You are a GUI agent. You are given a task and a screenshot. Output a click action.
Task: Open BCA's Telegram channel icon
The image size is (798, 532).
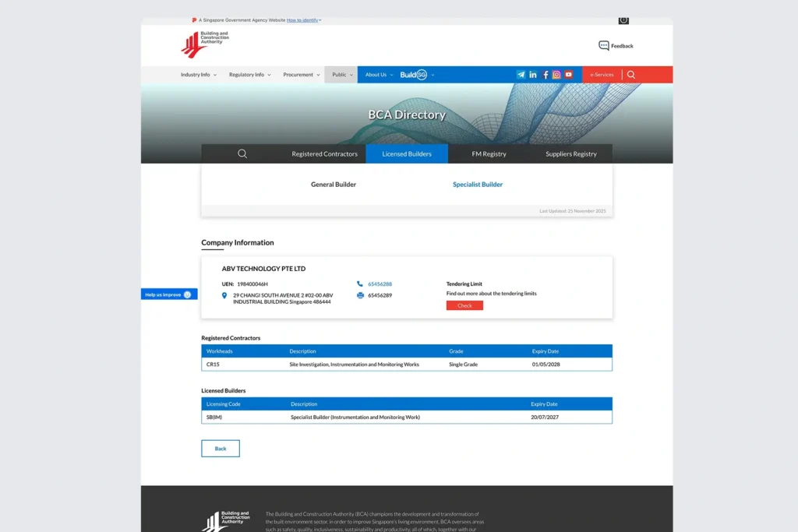(x=521, y=75)
